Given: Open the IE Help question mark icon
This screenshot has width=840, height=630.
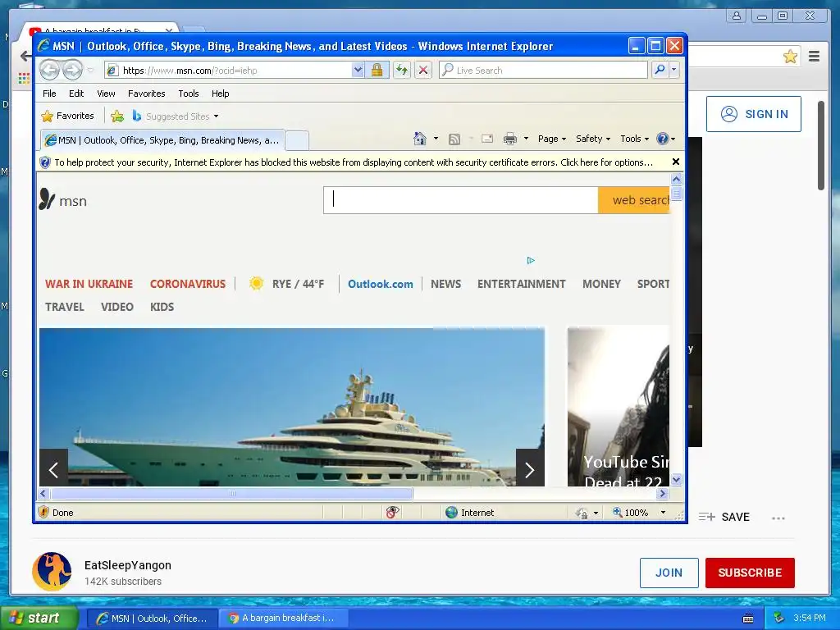Looking at the screenshot, I should tap(663, 139).
